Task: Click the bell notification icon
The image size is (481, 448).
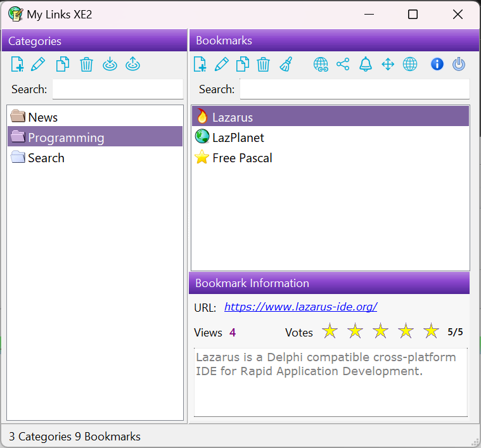Action: 366,64
